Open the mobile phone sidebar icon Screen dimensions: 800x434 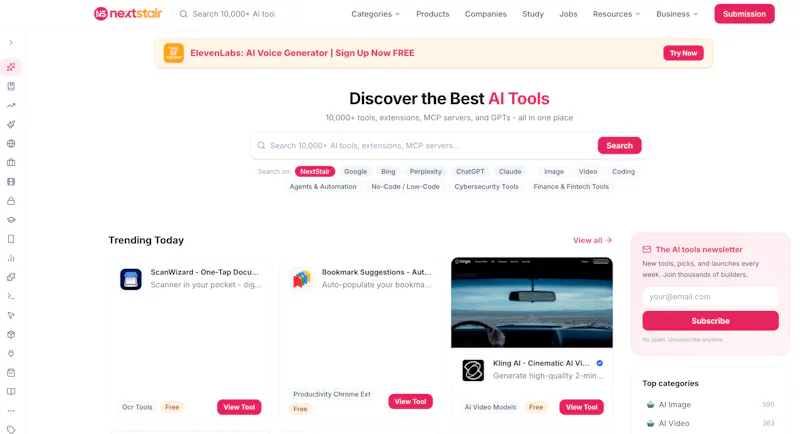11,239
